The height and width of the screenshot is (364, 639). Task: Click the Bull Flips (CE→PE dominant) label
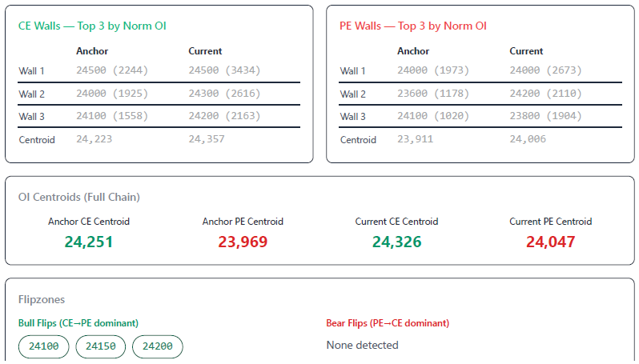[78, 323]
